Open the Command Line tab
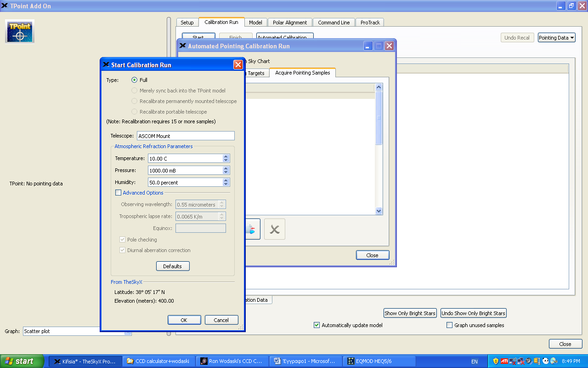The image size is (588, 368). (334, 23)
